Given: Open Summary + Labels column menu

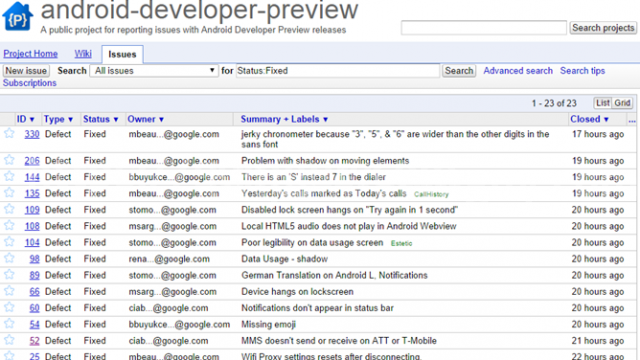Looking at the screenshot, I should pos(284,119).
